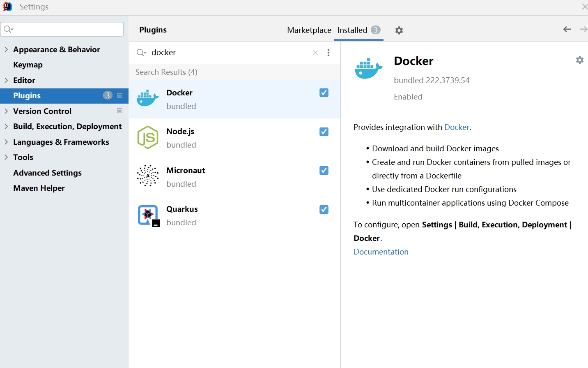This screenshot has width=588, height=368.
Task: Click the IntelliJ app icon in title bar
Action: (x=7, y=7)
